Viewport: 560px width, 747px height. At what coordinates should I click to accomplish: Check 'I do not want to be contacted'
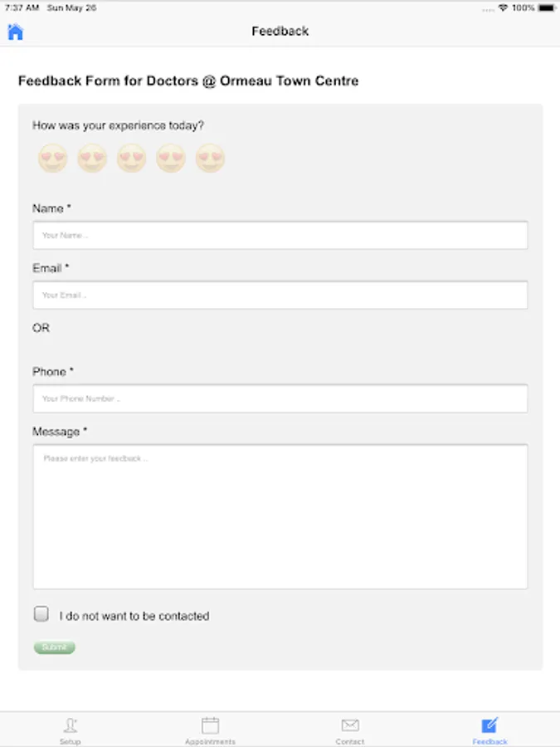[41, 614]
